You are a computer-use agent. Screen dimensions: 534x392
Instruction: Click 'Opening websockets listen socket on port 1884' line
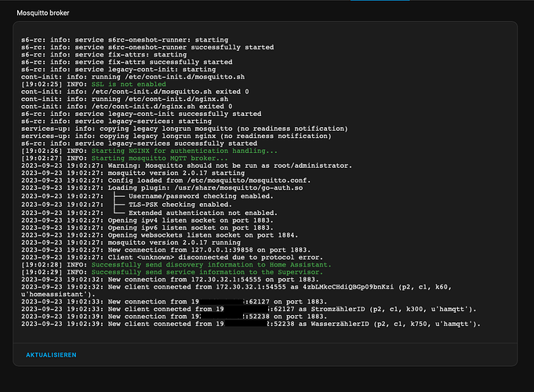(159, 235)
